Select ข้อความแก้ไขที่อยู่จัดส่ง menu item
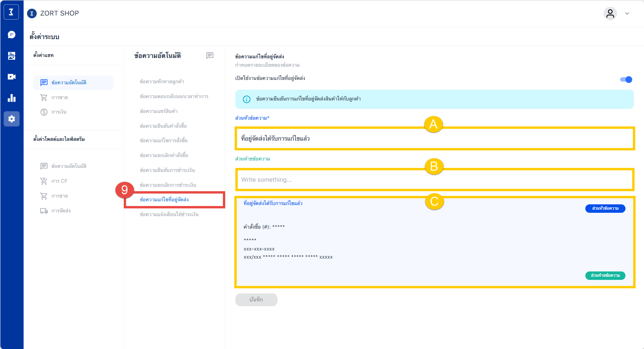 pos(164,200)
